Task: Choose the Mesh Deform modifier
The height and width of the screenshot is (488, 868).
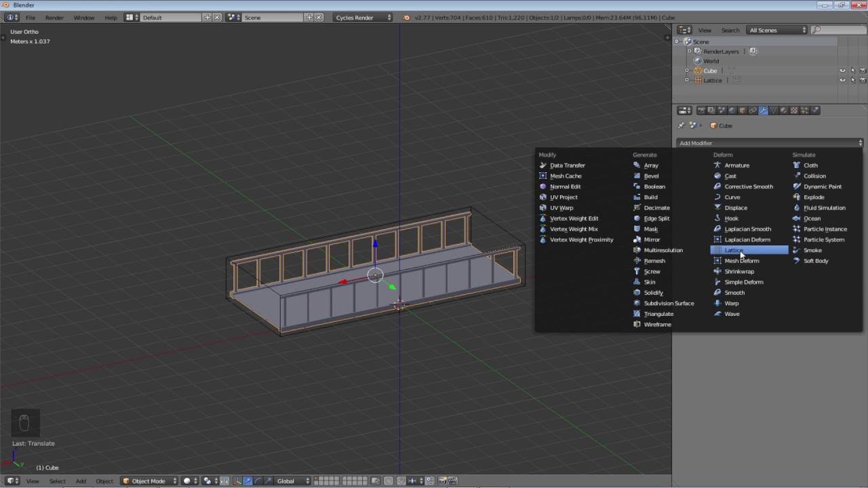Action: pos(741,261)
